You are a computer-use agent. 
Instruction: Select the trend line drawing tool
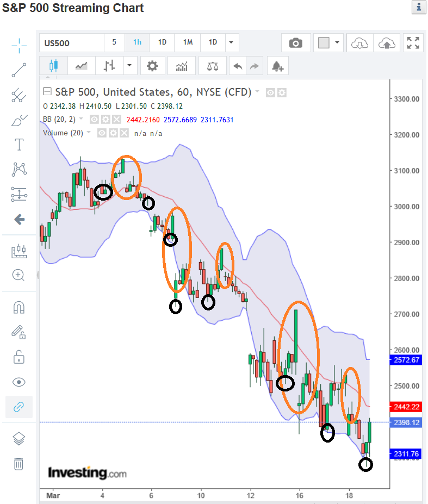tap(19, 70)
